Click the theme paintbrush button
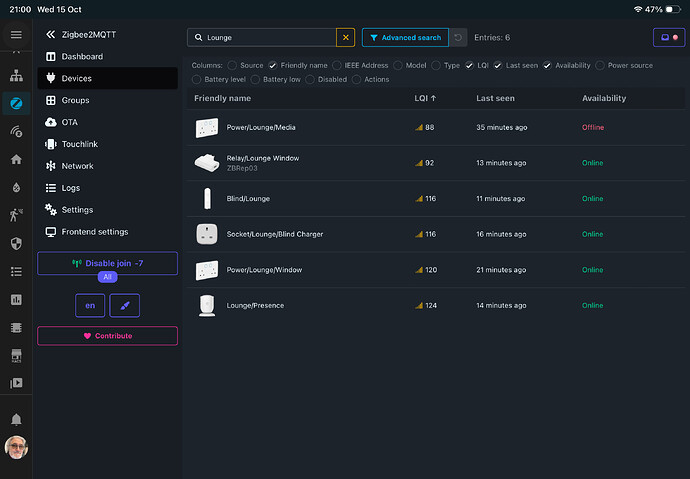Viewport: 690px width, 479px height. coord(124,305)
